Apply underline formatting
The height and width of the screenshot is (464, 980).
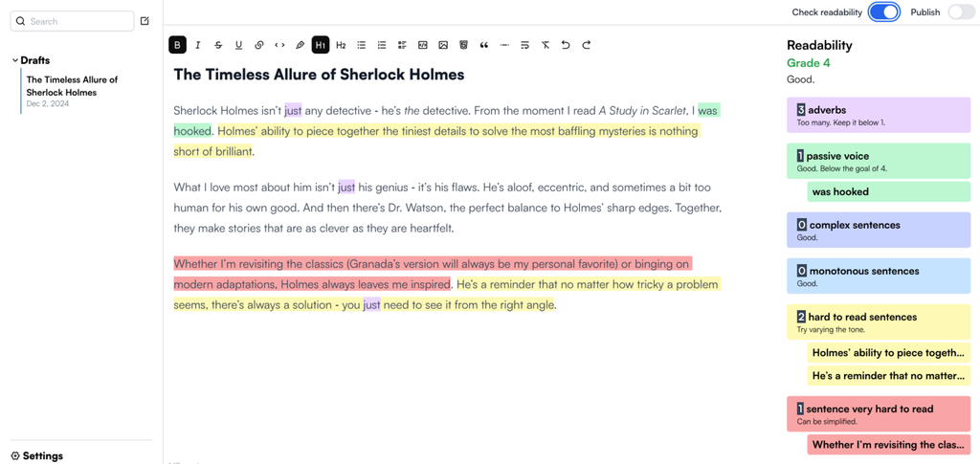(238, 45)
